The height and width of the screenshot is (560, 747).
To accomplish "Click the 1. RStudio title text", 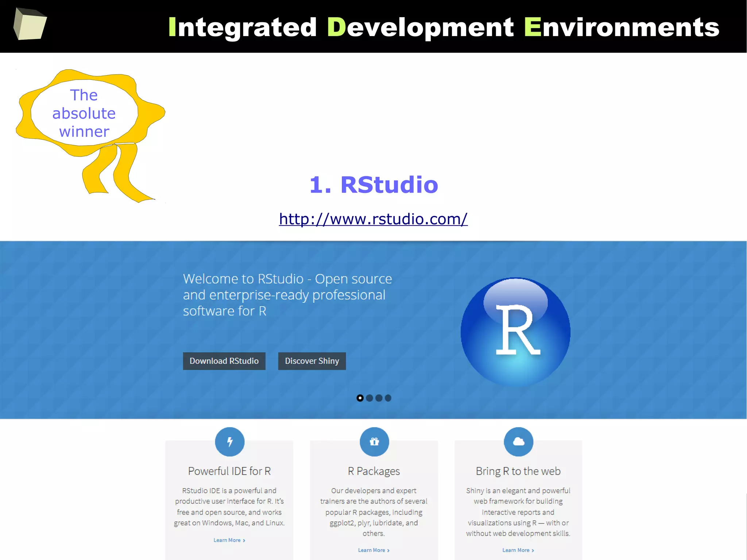I will tap(374, 185).
